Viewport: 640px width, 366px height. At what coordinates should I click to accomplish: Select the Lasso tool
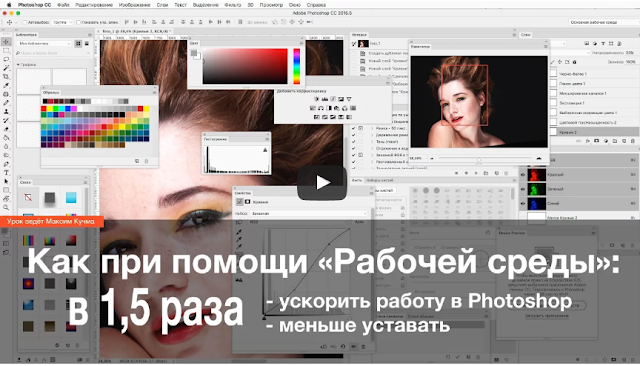coord(6,59)
